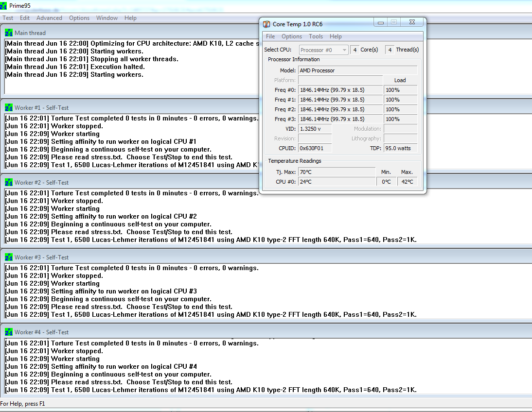Click the Worker #2 Self-Test window icon
Viewport: 532px width, 412px height.
[x=9, y=182]
